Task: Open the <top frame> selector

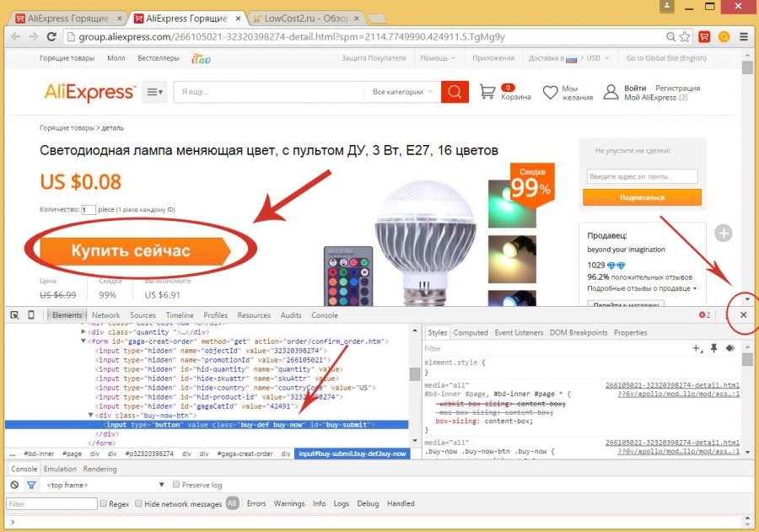Action: (105, 485)
